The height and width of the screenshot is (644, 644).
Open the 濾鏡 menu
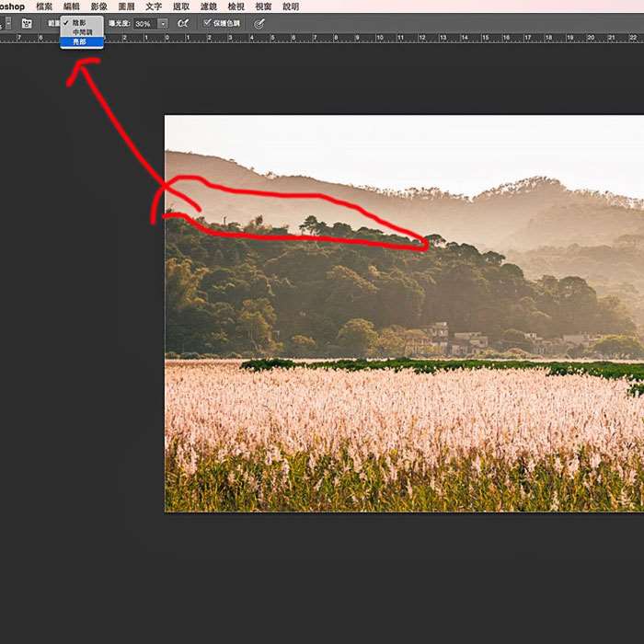(x=209, y=6)
